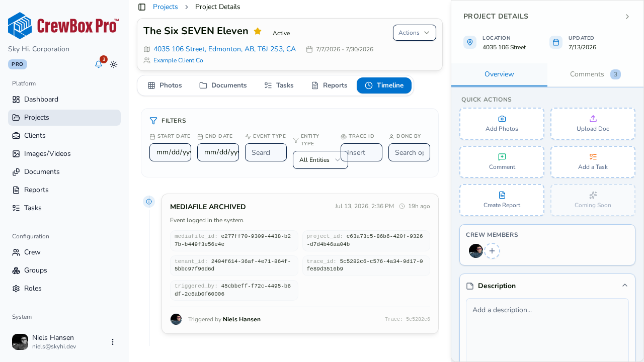Click the timeline info marker icon
Image resolution: width=644 pixels, height=362 pixels.
[149, 202]
